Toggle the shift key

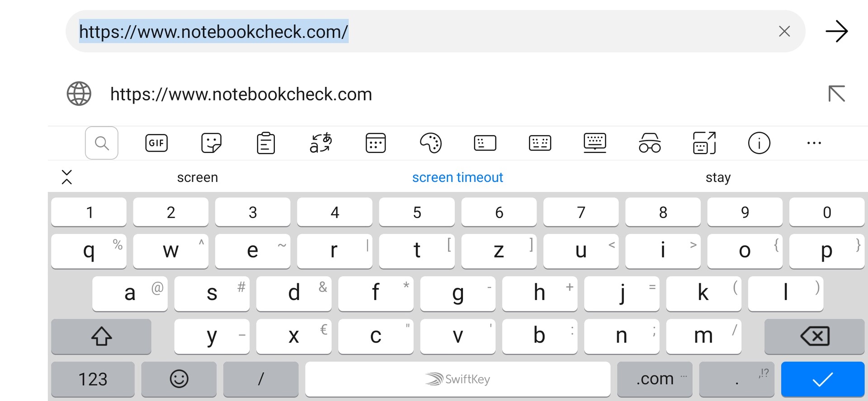[x=101, y=336]
